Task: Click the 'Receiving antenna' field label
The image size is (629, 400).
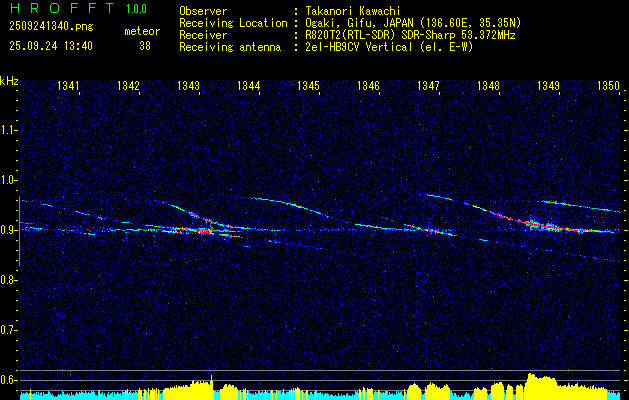Action: tap(230, 47)
